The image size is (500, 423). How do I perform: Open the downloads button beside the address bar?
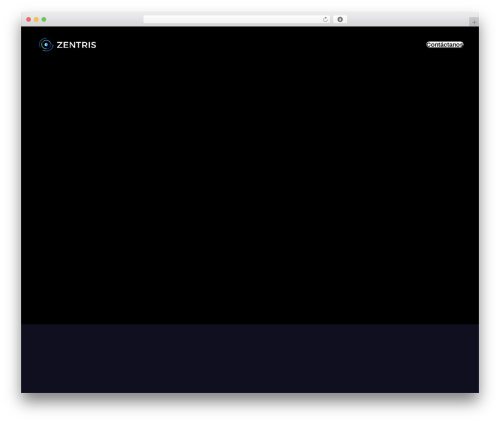340,19
